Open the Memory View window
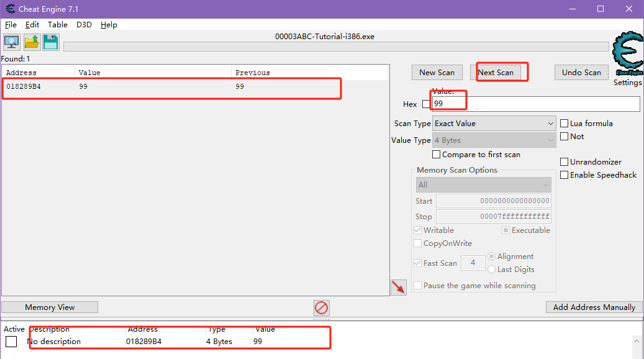 pos(50,307)
